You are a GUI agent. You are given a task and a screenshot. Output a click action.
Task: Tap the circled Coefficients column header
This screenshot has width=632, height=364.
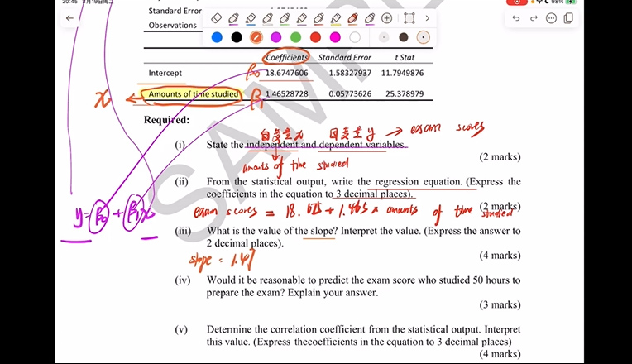coord(287,57)
